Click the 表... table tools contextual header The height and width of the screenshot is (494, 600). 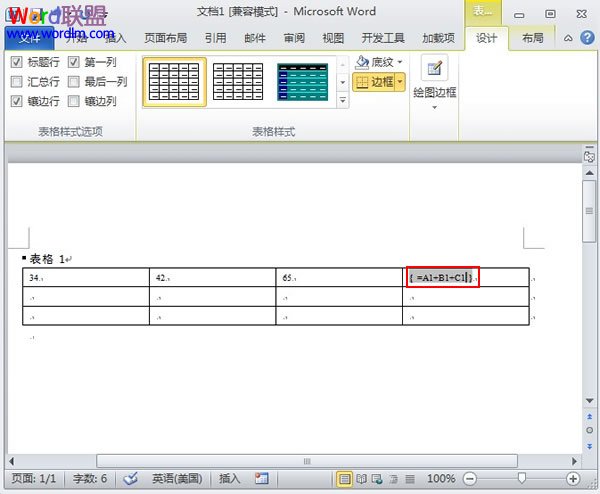click(483, 11)
